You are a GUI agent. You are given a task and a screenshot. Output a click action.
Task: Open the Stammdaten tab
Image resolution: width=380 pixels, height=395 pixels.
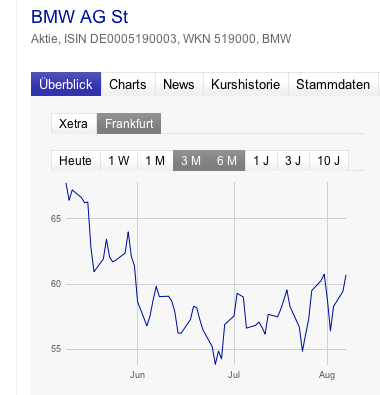tap(333, 84)
